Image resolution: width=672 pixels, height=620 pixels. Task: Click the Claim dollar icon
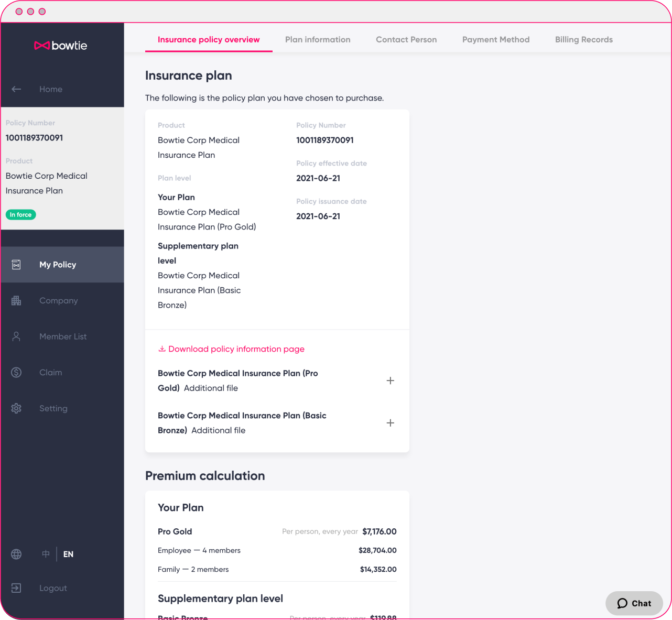click(16, 372)
